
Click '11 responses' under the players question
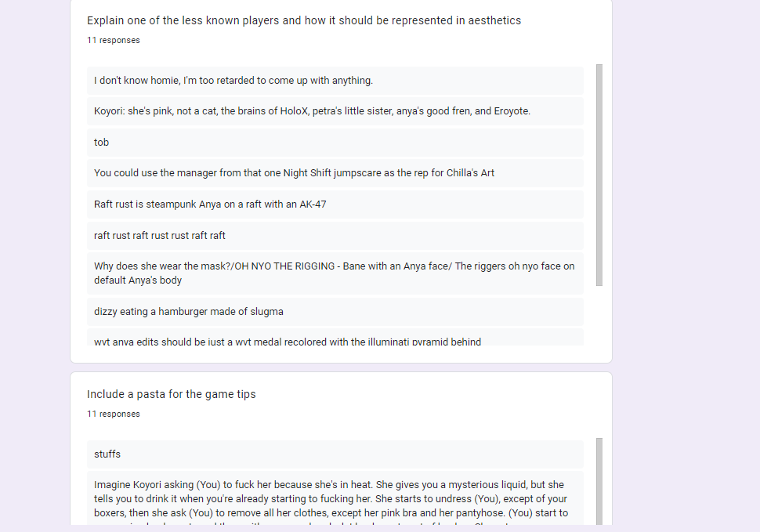[114, 40]
